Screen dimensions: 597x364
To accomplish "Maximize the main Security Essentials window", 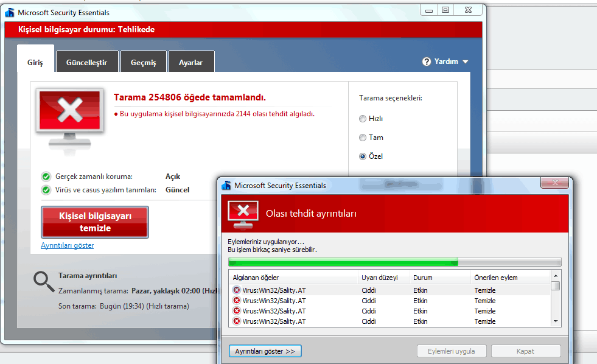I will tap(445, 10).
